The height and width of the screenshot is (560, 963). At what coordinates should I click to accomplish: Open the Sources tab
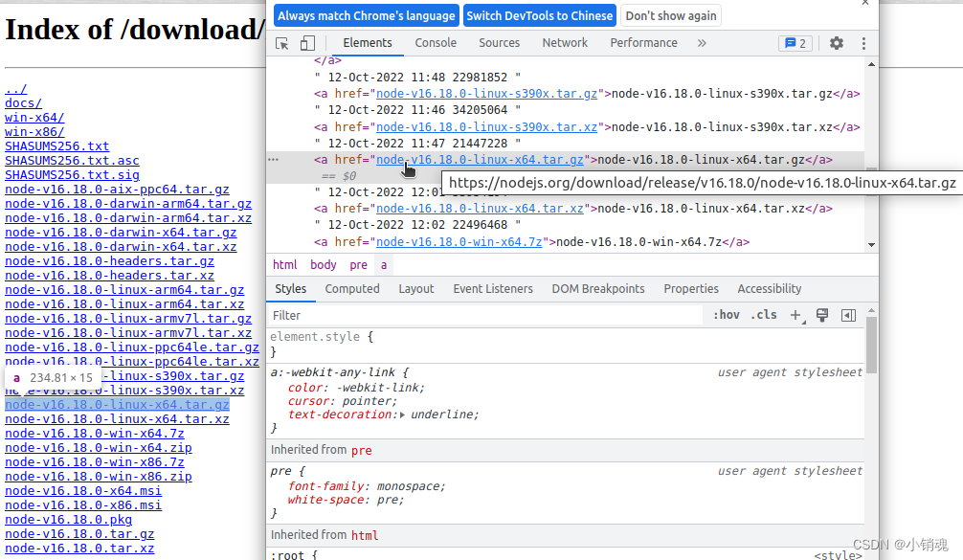coord(500,43)
